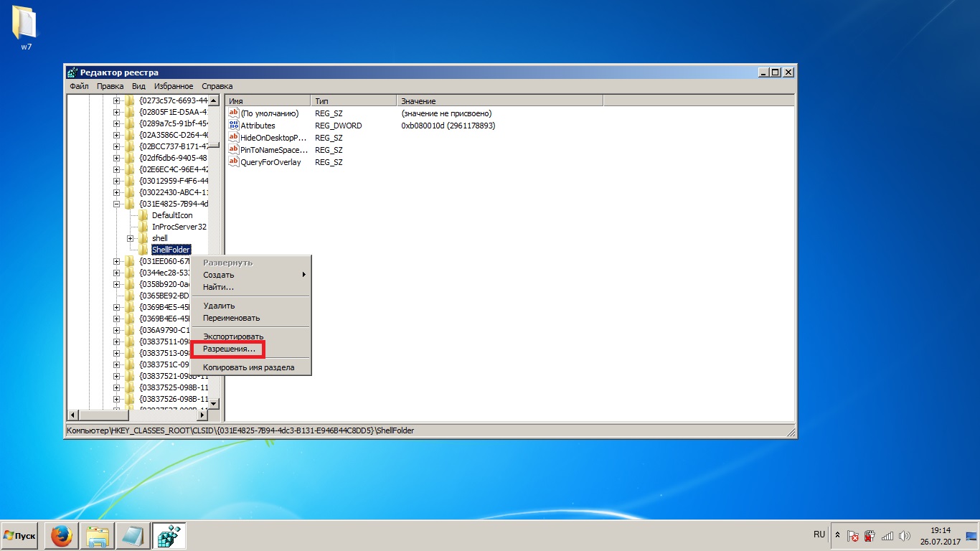Expand the shell subkey
Image resolution: width=980 pixels, height=551 pixels.
pos(130,238)
